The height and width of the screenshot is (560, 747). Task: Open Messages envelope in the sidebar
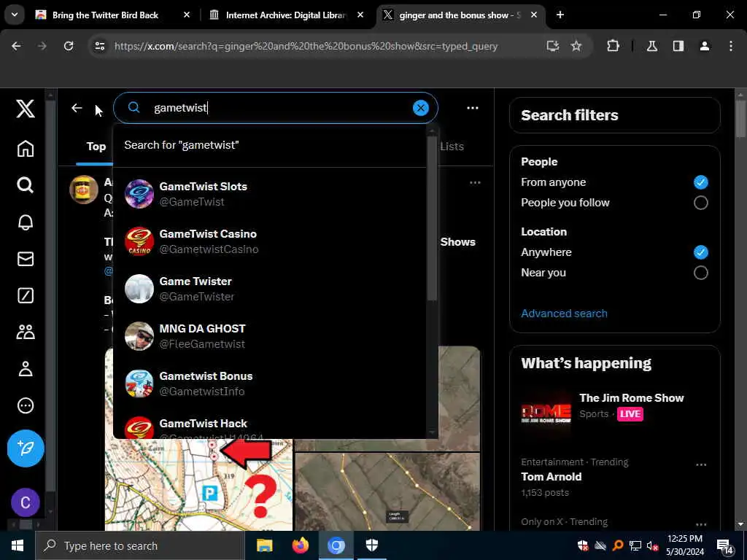(x=26, y=259)
